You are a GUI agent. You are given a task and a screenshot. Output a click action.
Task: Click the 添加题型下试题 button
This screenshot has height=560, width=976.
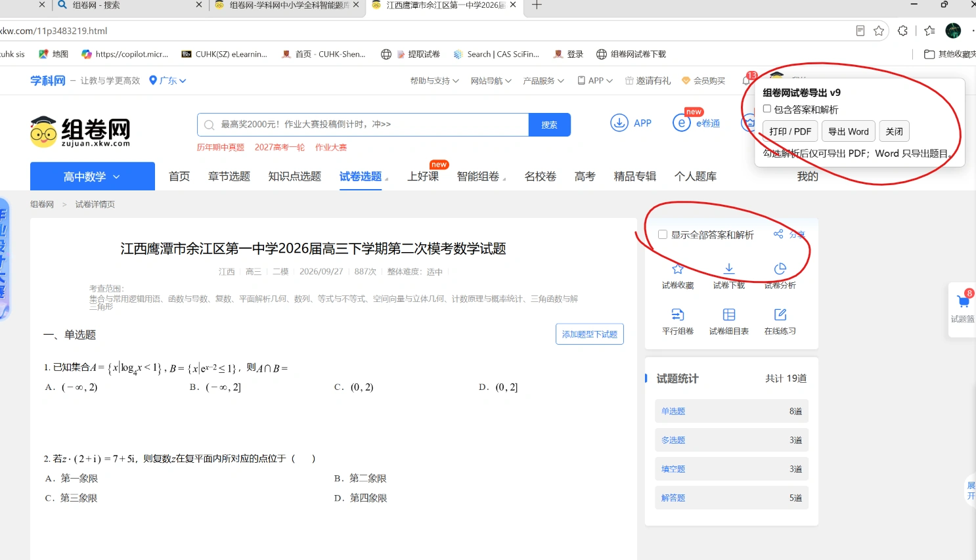tap(590, 334)
